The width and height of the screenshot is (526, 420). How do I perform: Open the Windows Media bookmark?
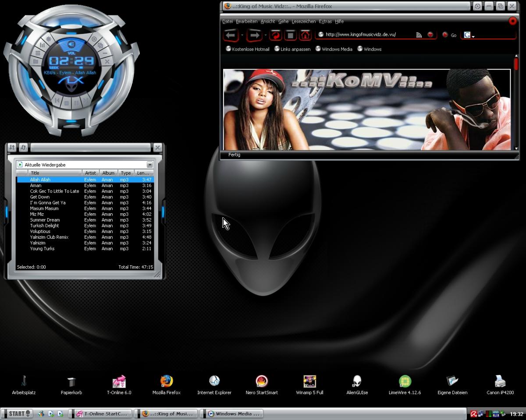[x=334, y=49]
